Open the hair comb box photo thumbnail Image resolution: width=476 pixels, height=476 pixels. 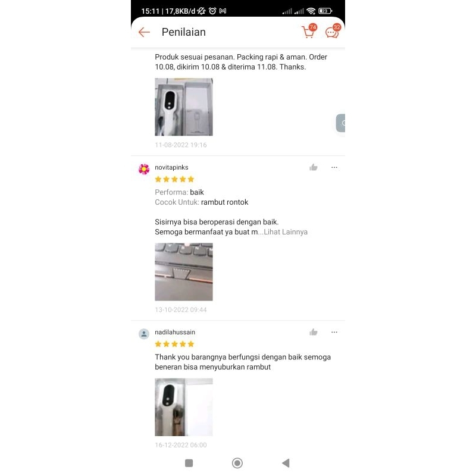pyautogui.click(x=184, y=107)
